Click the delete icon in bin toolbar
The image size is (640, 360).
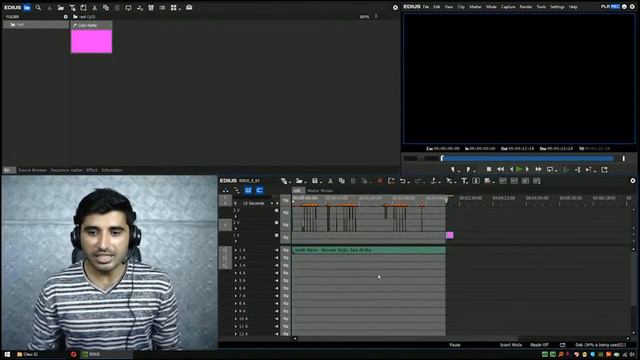pos(151,7)
